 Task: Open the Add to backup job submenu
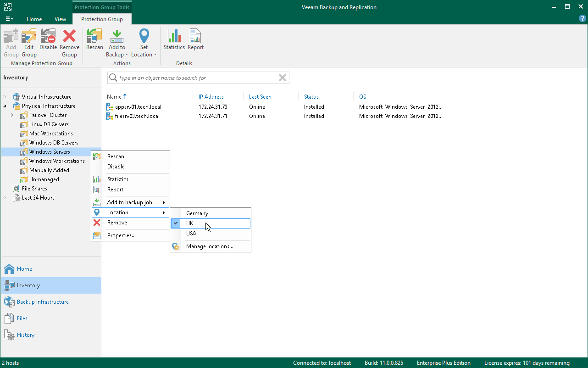pos(131,202)
